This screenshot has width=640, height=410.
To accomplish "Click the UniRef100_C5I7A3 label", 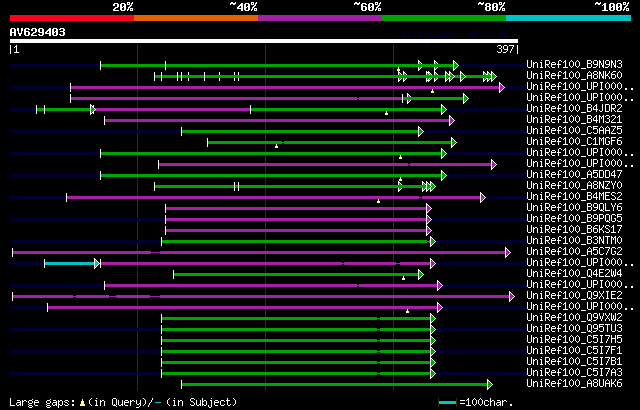I will click(574, 373).
